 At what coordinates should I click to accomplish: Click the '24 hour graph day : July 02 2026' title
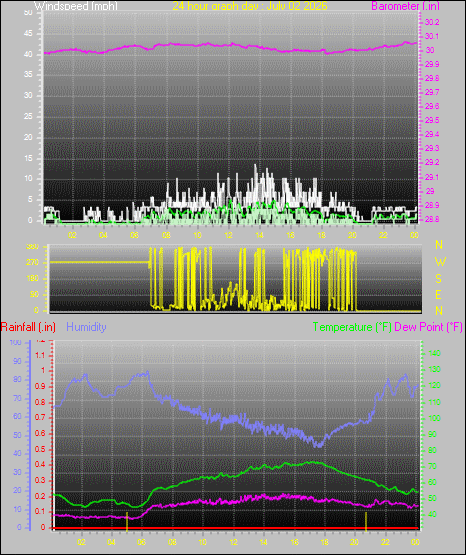[250, 6]
